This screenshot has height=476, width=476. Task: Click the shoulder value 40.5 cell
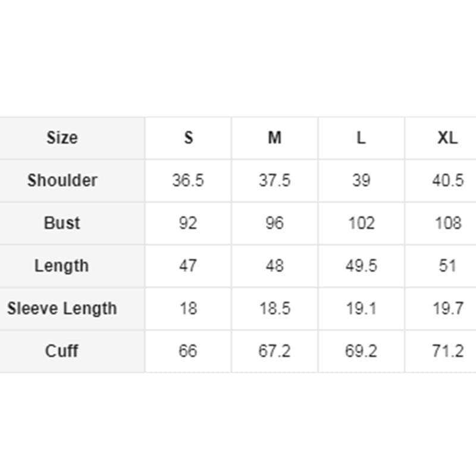[441, 181]
